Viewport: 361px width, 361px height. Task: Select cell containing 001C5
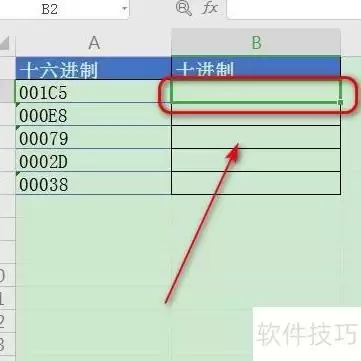94,91
